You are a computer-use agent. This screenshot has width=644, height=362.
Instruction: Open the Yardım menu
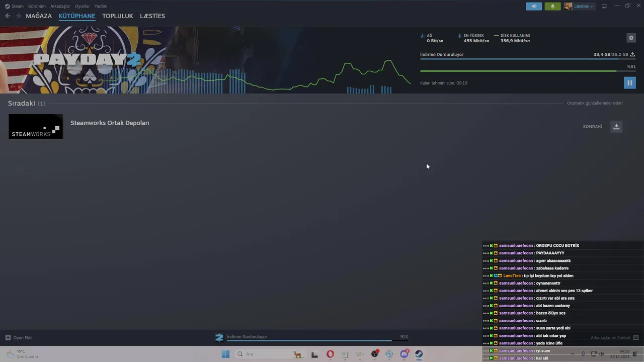(101, 7)
